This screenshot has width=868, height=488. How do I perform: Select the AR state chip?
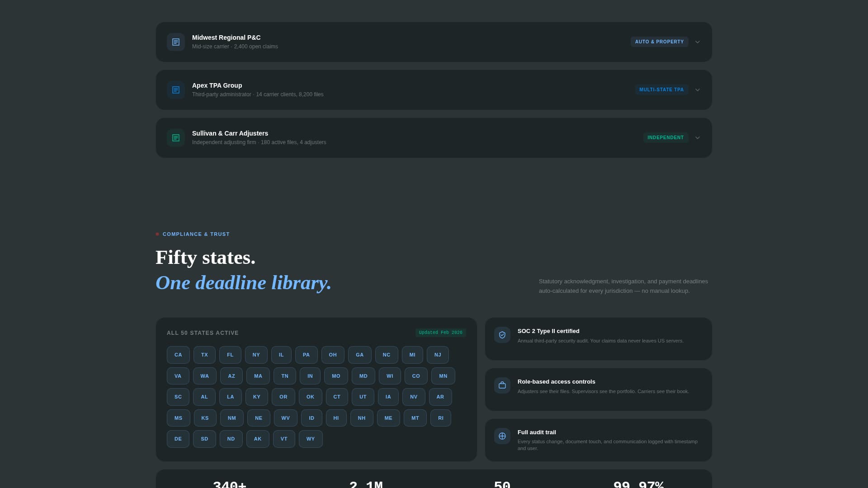point(440,397)
